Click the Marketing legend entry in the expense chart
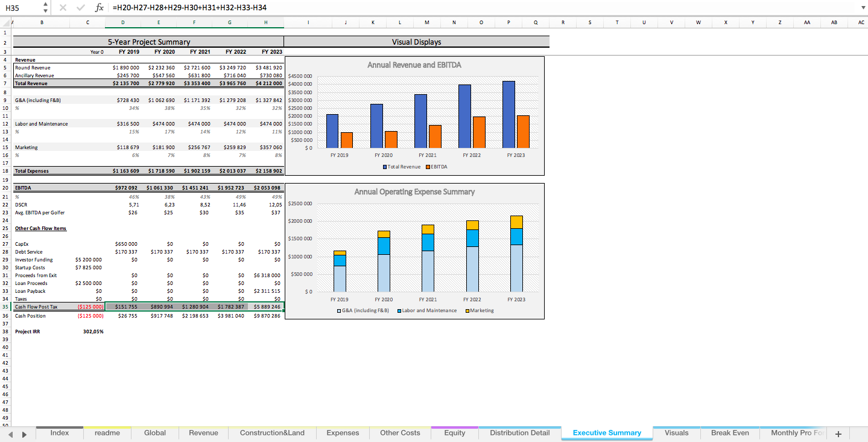 (x=480, y=310)
